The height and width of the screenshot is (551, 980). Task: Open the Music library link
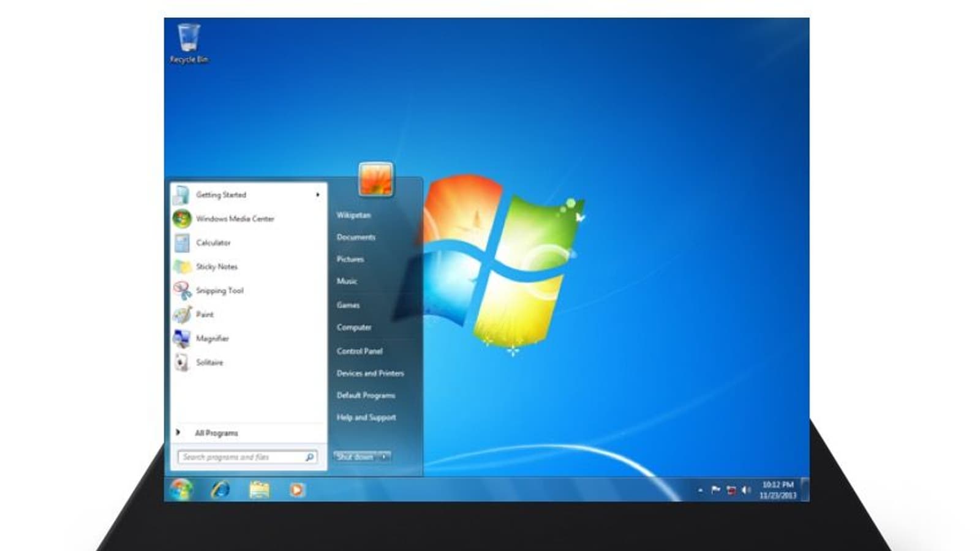(x=347, y=281)
